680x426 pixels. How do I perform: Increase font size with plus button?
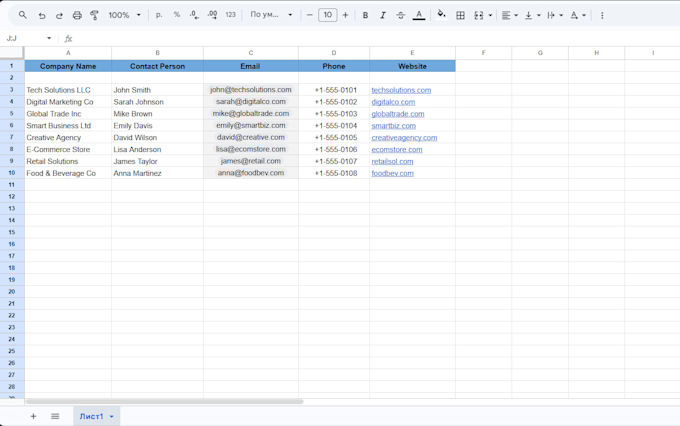click(x=345, y=15)
